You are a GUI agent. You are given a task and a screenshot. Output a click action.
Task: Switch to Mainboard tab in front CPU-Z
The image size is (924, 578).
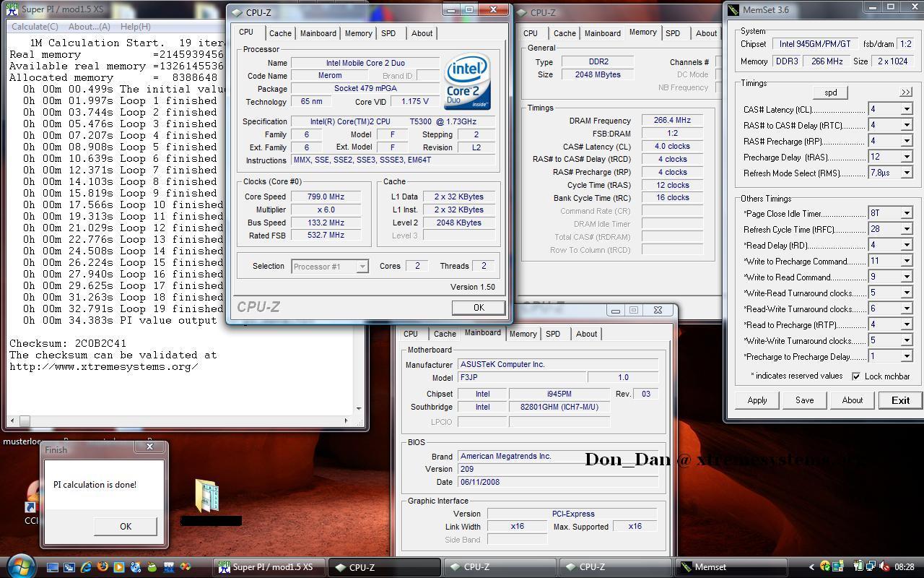tap(318, 33)
